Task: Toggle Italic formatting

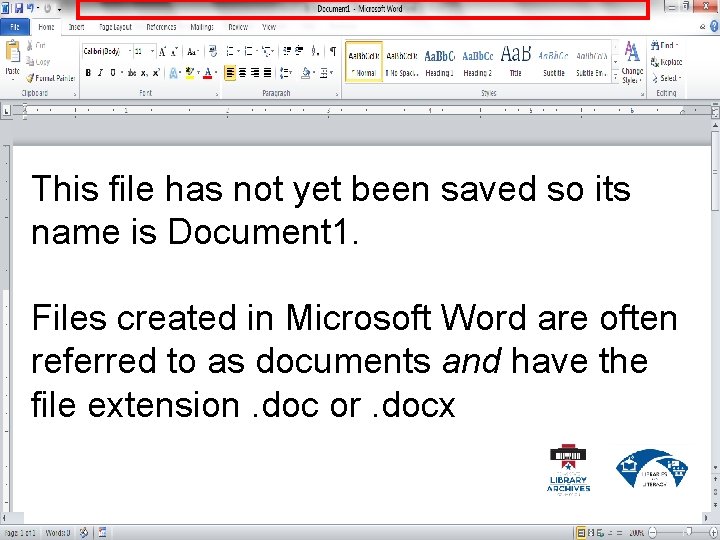Action: coord(100,73)
